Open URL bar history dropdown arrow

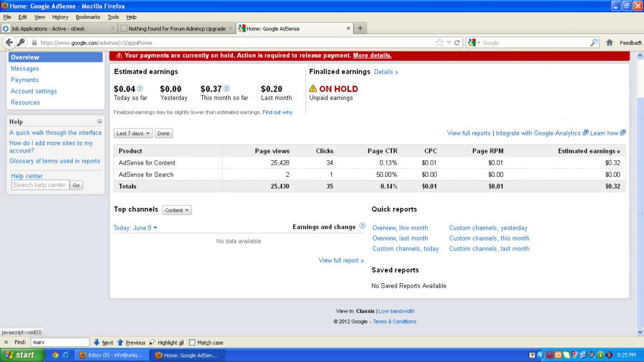tap(449, 43)
